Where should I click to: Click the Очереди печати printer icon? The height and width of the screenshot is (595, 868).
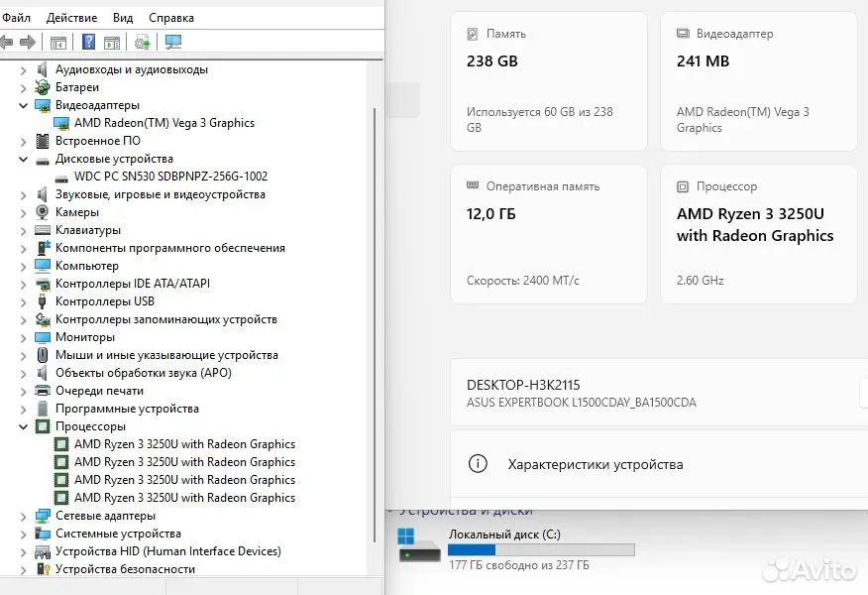(x=42, y=391)
